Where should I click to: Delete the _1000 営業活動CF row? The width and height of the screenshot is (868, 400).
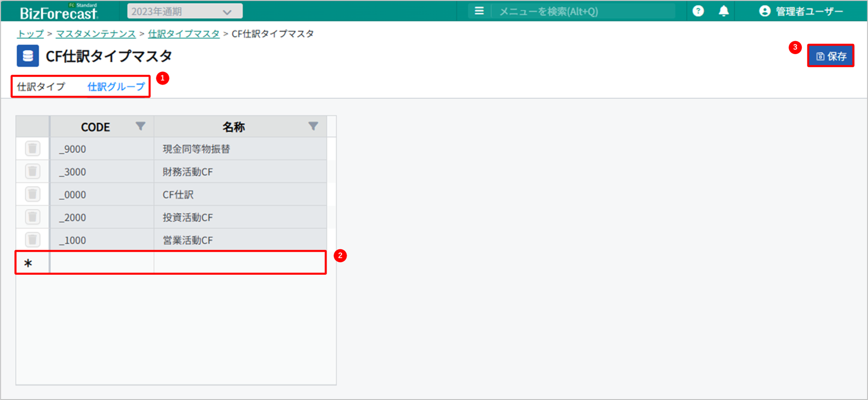tap(32, 240)
